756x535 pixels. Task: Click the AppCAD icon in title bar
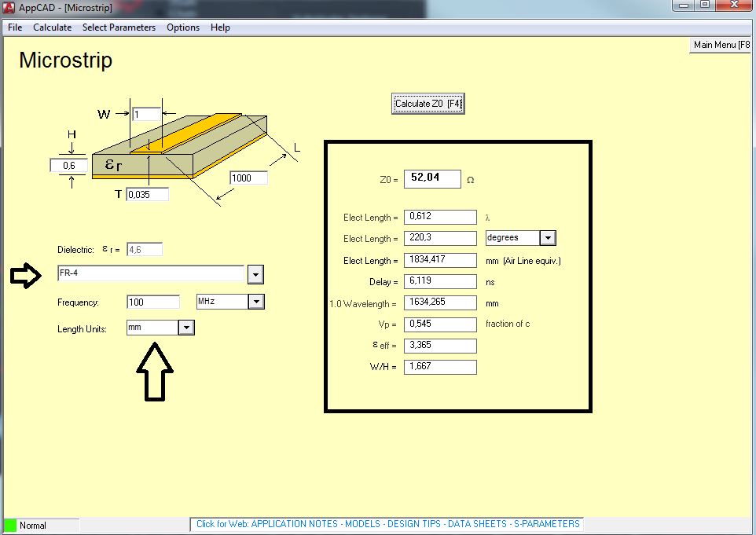pos(9,8)
